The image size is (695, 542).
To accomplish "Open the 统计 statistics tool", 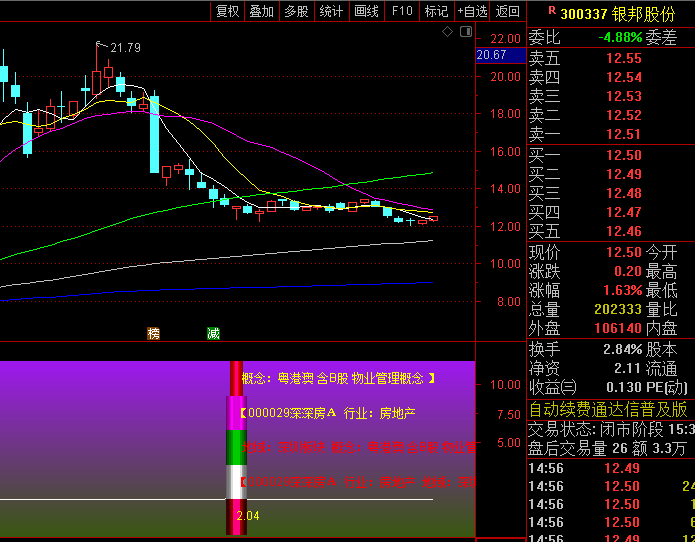I will tap(332, 11).
